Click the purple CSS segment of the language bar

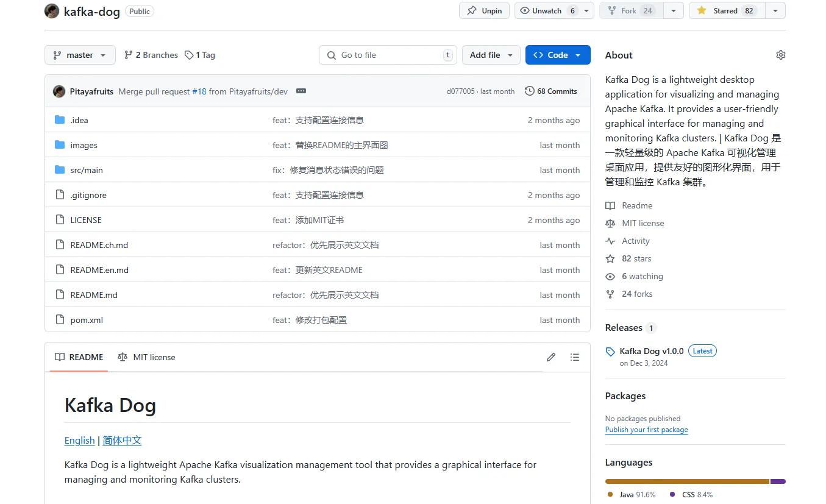click(778, 481)
